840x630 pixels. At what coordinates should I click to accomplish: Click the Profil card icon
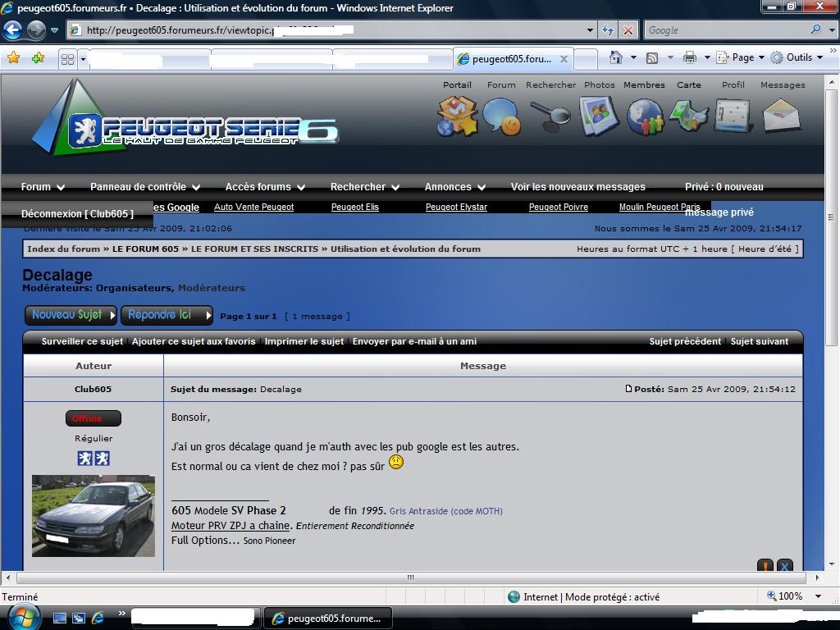[733, 116]
